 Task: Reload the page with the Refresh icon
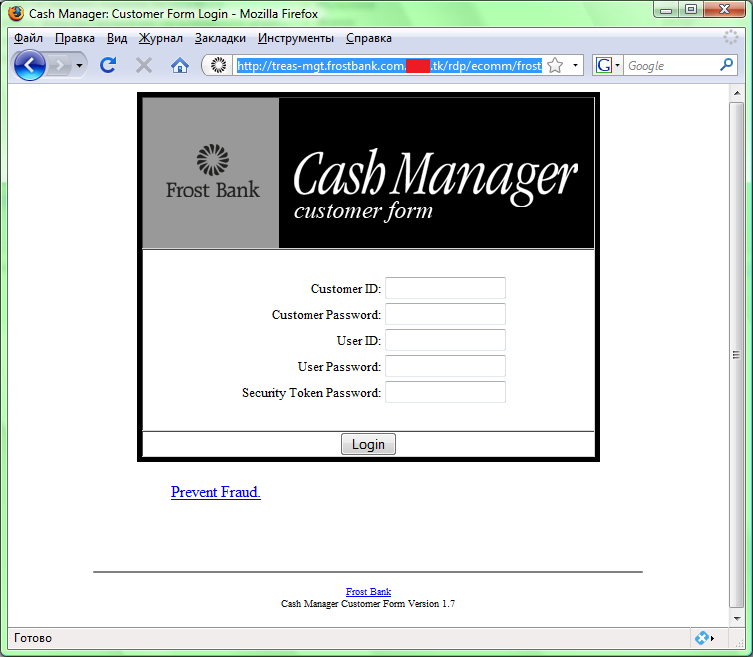tap(108, 65)
